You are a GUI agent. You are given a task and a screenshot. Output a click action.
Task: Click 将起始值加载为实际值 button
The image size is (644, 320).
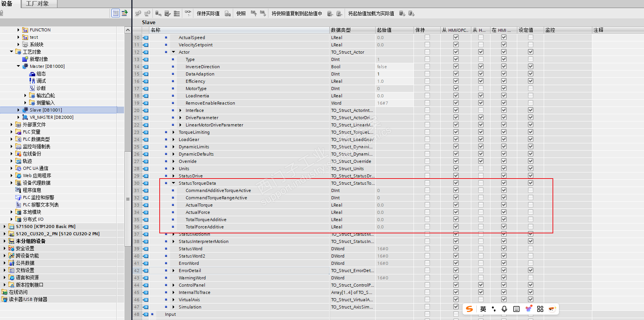[371, 13]
